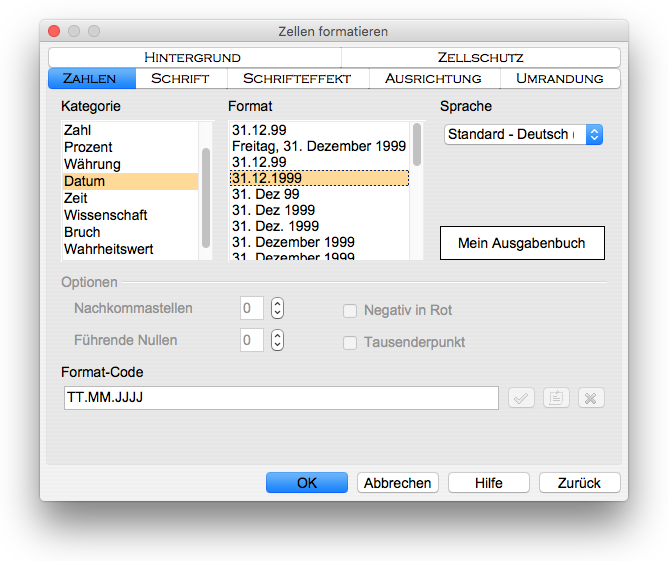Viewport: 668px width, 561px height.
Task: Click the Nachkommastellen stepper arrows
Action: tap(277, 309)
